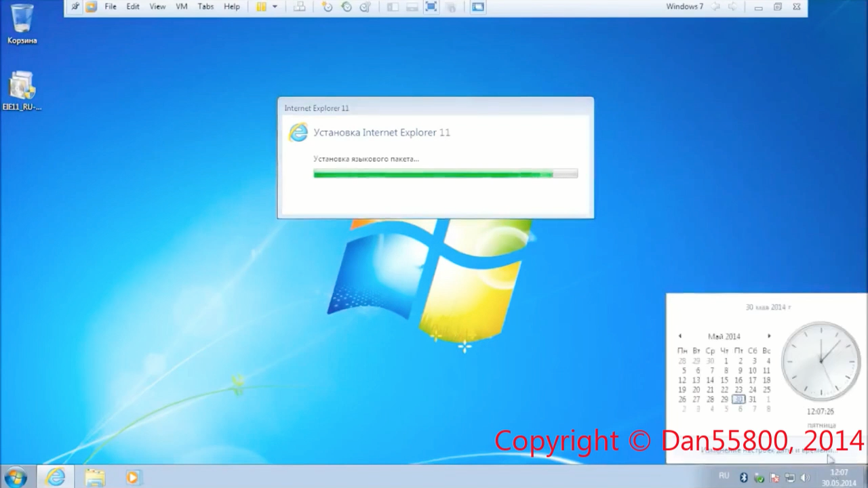868x488 pixels.
Task: Click the network tray icon
Action: [x=790, y=478]
